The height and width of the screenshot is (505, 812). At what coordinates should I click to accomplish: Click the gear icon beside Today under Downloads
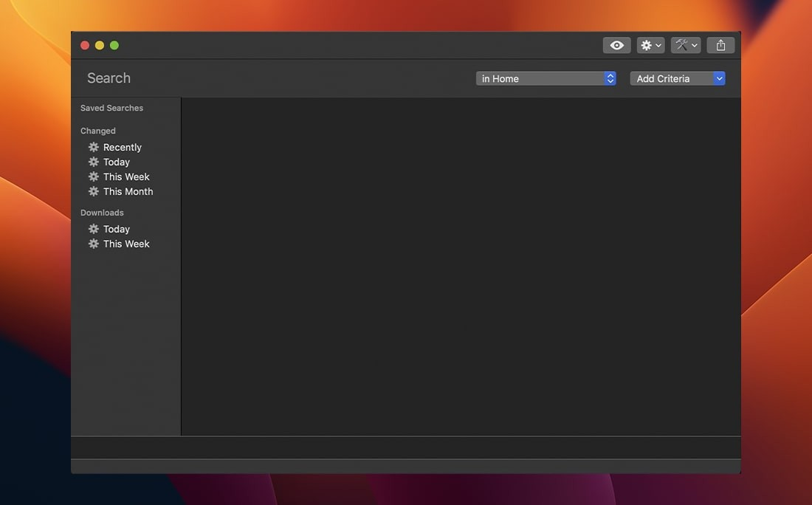(93, 229)
